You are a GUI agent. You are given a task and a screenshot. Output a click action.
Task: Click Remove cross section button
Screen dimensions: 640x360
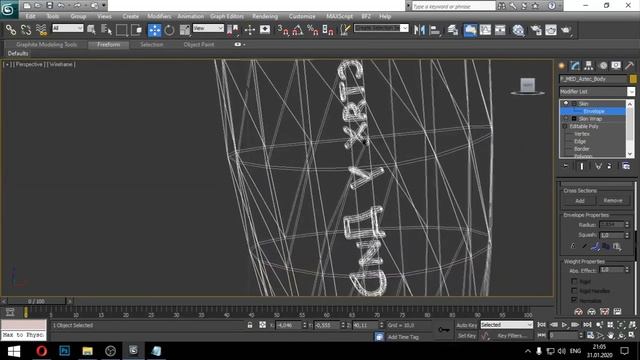coord(613,200)
